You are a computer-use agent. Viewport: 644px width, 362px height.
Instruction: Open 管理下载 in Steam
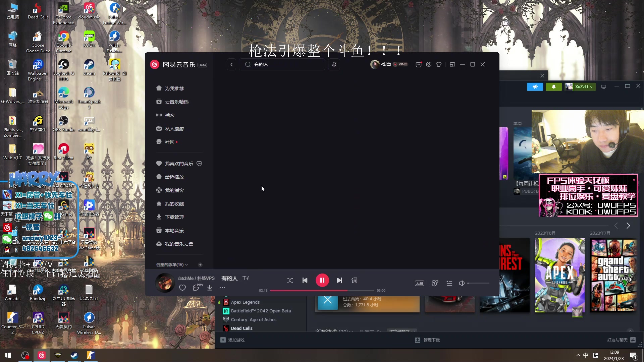427,340
